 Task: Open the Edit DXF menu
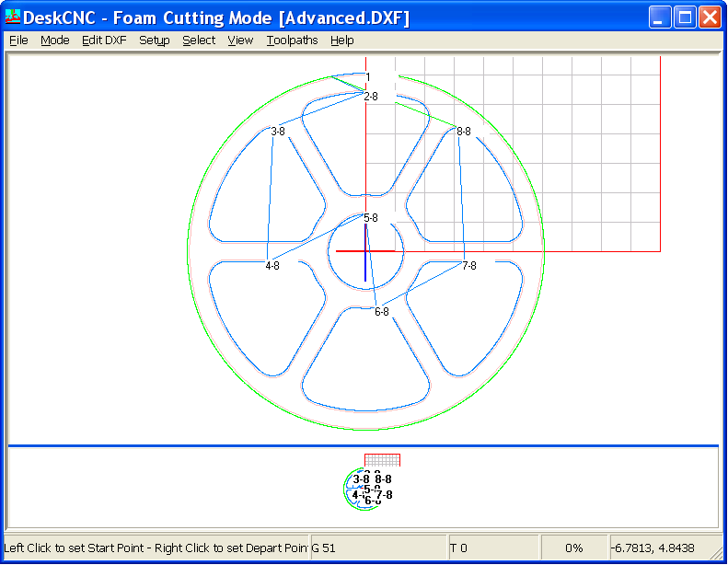pos(104,40)
